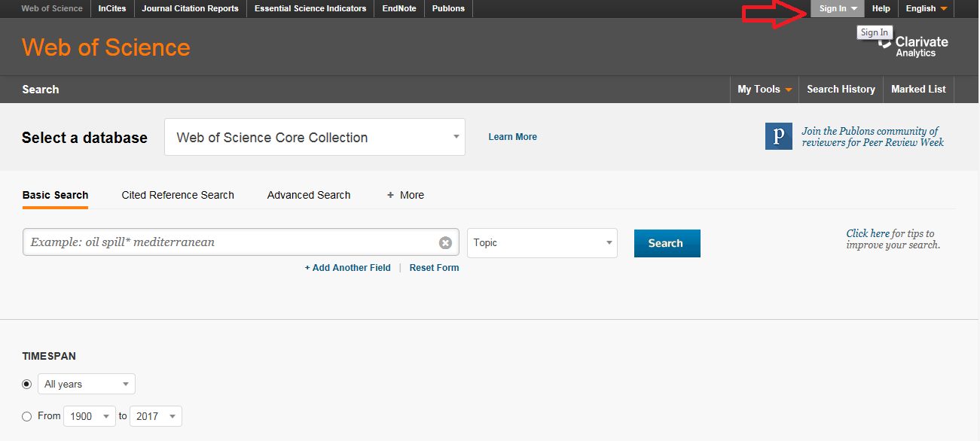Click the Clarivate Analytics logo
Viewport: 980px width, 441px height.
coord(913,45)
